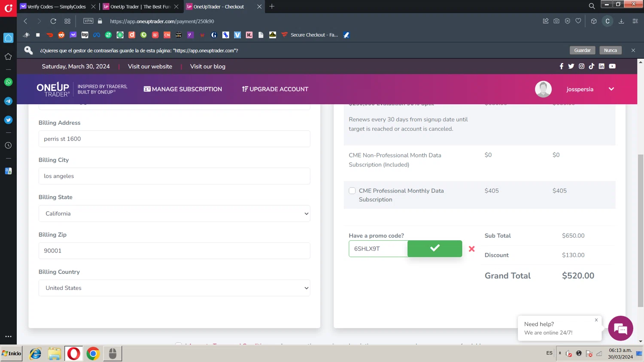Open the Opera menu logo
Screen dimensions: 644x362
point(8,8)
